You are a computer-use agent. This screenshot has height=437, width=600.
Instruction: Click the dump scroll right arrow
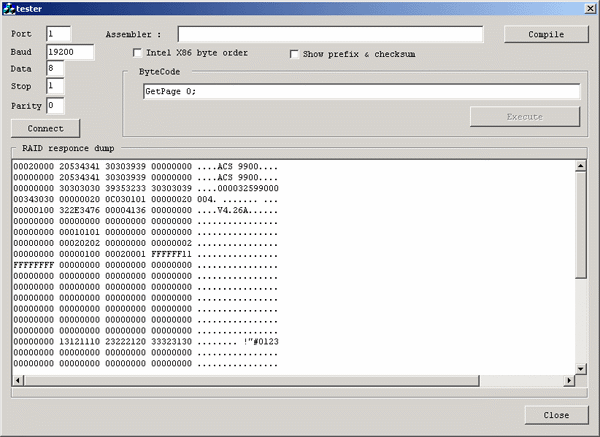(569, 380)
